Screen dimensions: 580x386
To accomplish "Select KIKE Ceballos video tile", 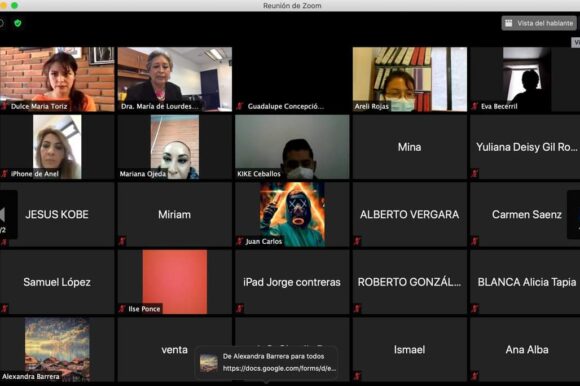I will 292,147.
